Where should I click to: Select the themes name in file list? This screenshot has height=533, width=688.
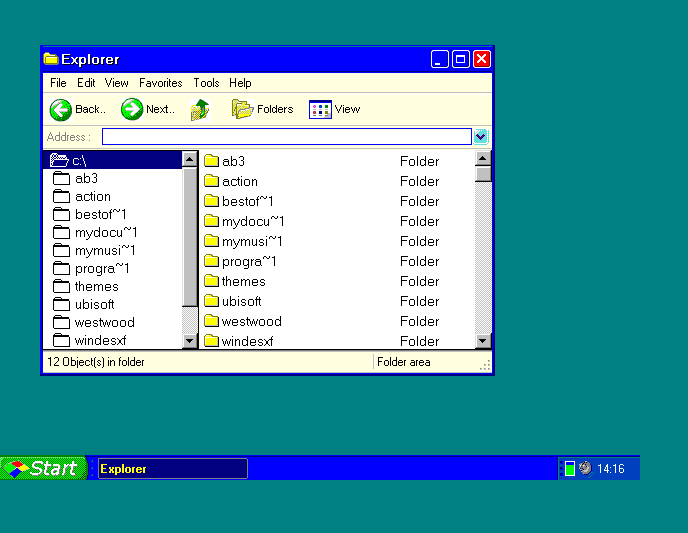(244, 282)
